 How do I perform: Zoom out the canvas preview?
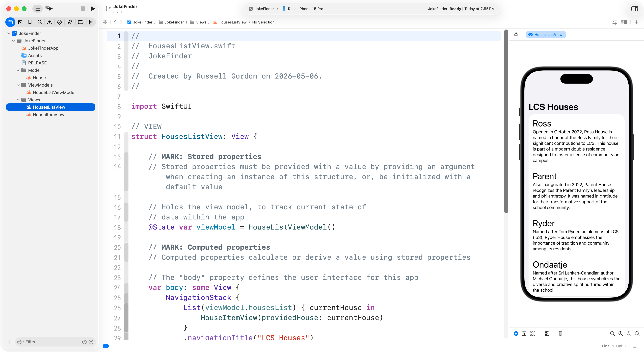[x=612, y=334]
